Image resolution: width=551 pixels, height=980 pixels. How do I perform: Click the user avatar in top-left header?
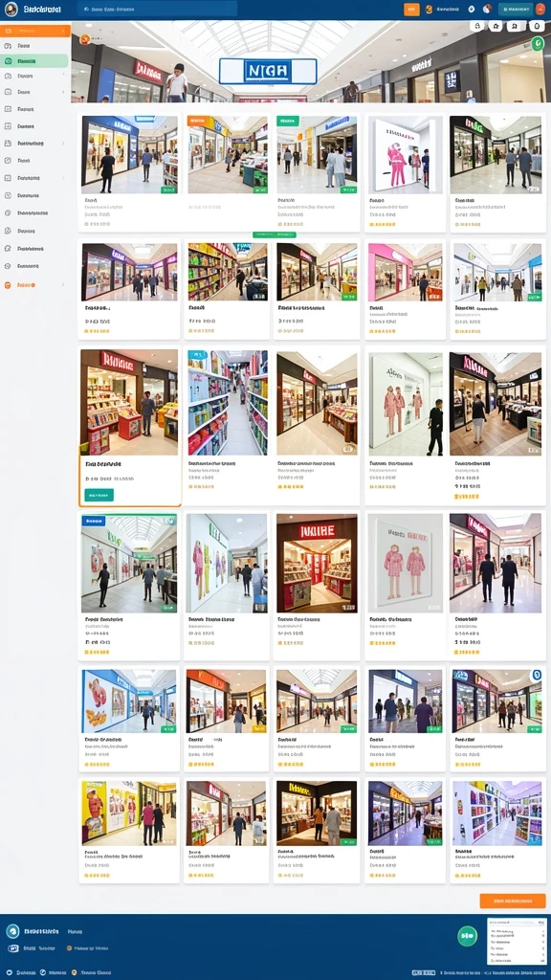click(11, 10)
